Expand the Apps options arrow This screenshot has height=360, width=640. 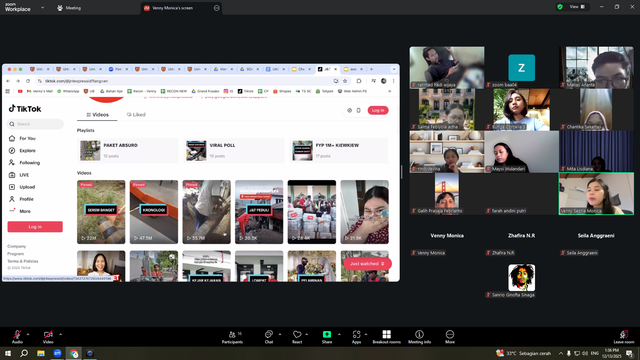point(366,334)
